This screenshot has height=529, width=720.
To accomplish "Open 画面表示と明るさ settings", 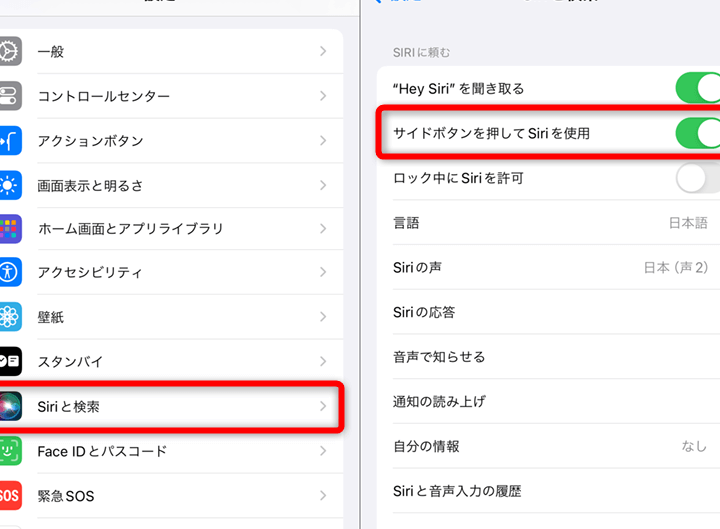I will click(x=171, y=185).
